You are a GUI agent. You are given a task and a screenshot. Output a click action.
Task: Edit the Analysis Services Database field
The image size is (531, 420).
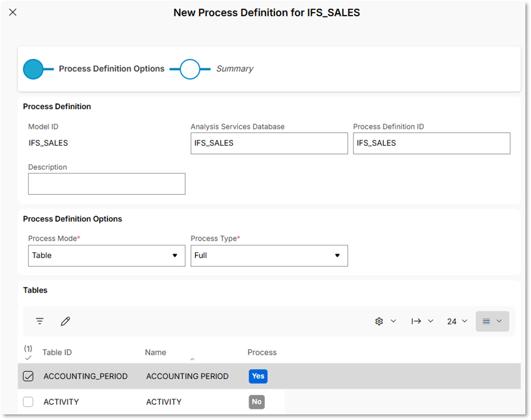[x=269, y=143]
